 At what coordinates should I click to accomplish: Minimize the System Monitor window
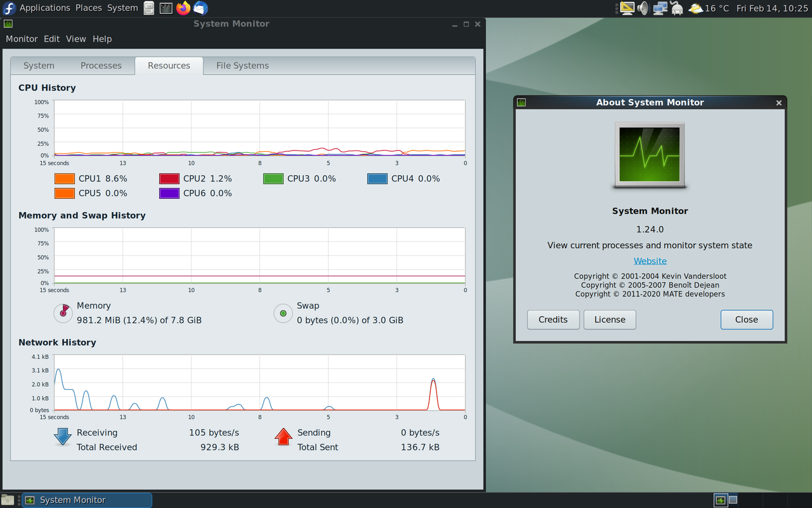(455, 24)
